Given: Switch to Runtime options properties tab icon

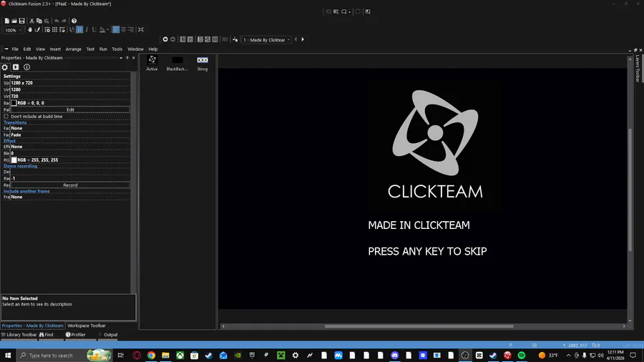Looking at the screenshot, I should click(16, 67).
